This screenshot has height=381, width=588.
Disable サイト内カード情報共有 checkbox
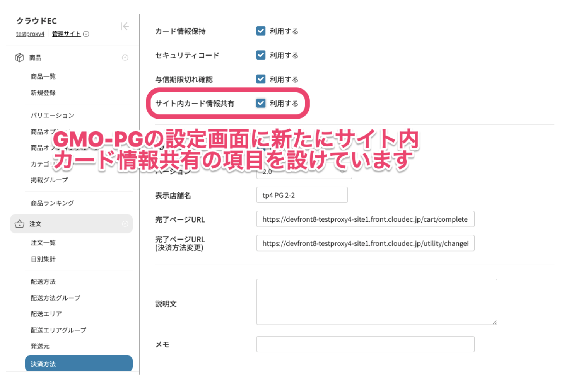pos(261,103)
